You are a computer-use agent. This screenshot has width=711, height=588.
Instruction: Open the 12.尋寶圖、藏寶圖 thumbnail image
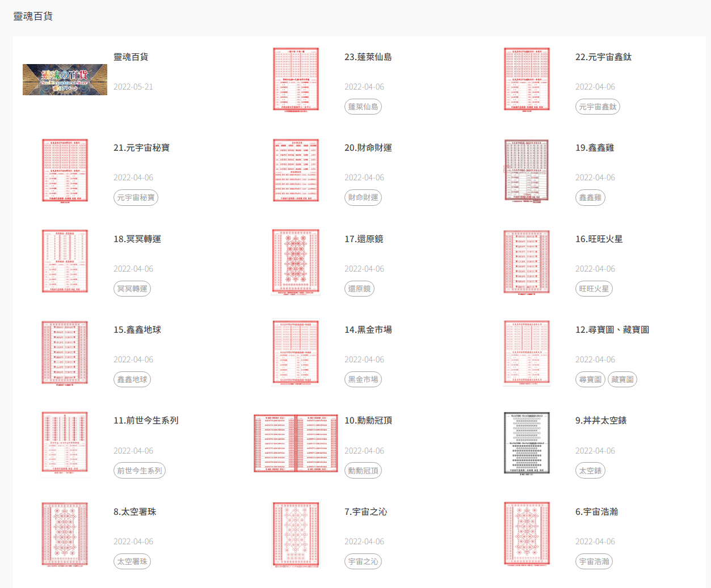point(527,352)
